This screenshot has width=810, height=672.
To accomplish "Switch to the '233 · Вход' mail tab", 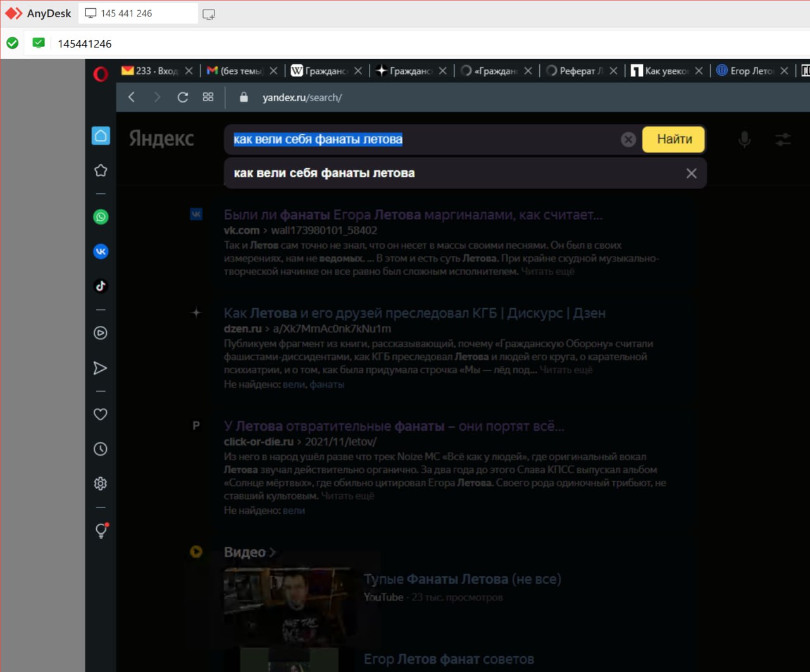I will click(149, 71).
